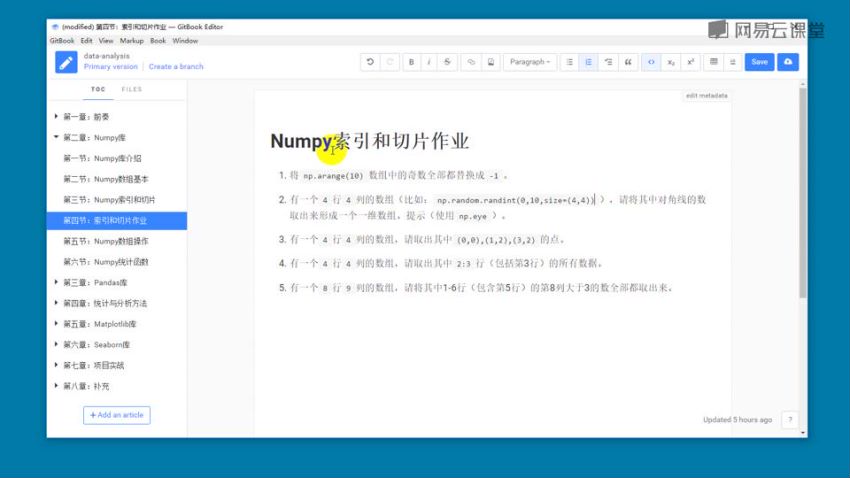
Task: Apply subscript formatting
Action: 671,62
